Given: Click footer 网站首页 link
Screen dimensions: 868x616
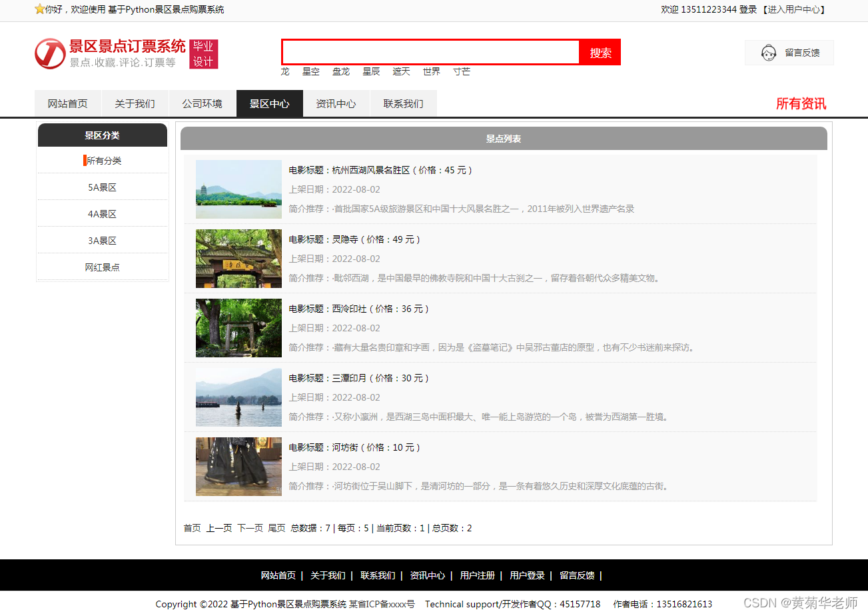Looking at the screenshot, I should tap(278, 575).
